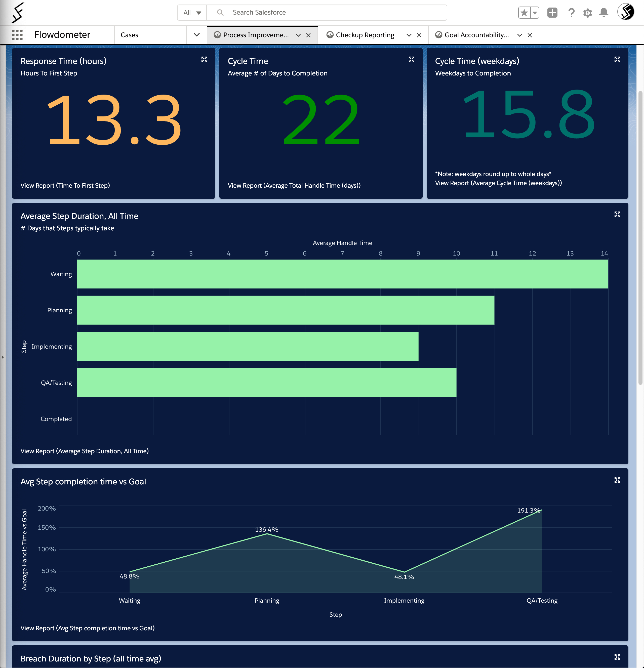Expand the Average Step Duration chart

pos(617,214)
